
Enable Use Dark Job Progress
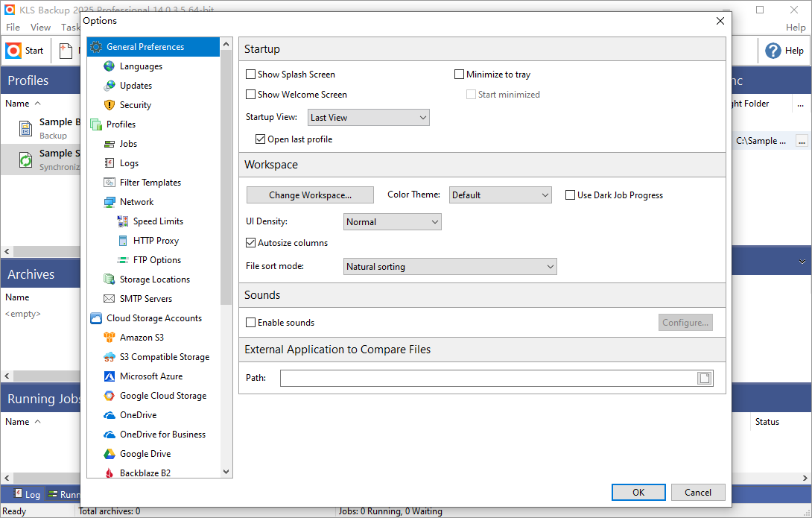click(570, 195)
